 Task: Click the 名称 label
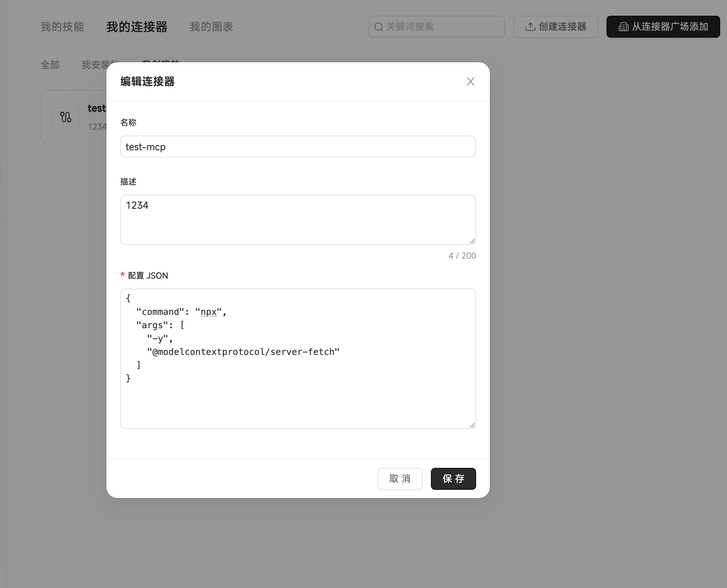(x=128, y=123)
